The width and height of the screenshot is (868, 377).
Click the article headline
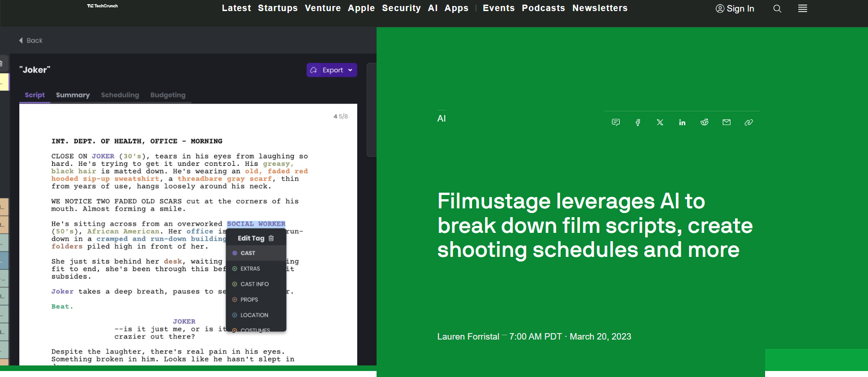point(595,225)
